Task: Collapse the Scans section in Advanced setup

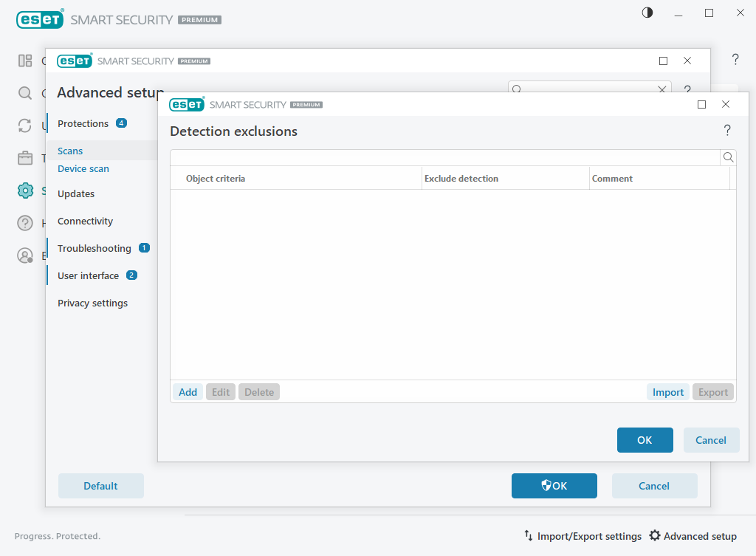Action: tap(69, 151)
